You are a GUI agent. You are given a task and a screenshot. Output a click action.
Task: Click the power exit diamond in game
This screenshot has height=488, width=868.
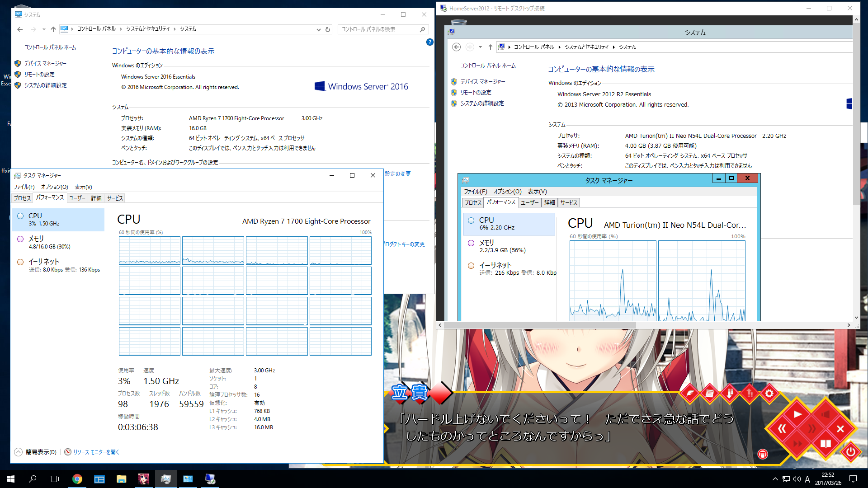[x=850, y=451]
